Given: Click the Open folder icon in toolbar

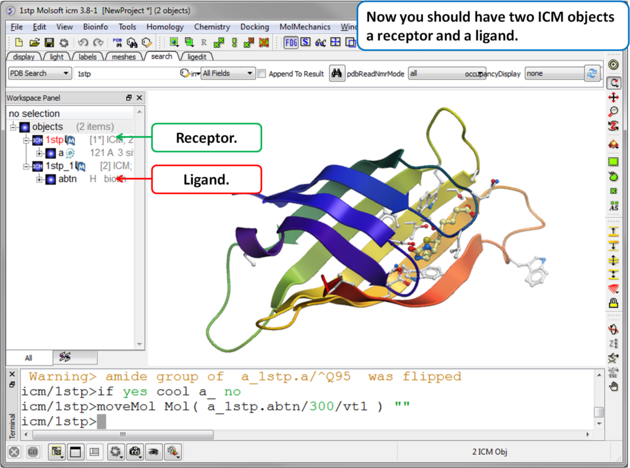Looking at the screenshot, I should pos(34,43).
